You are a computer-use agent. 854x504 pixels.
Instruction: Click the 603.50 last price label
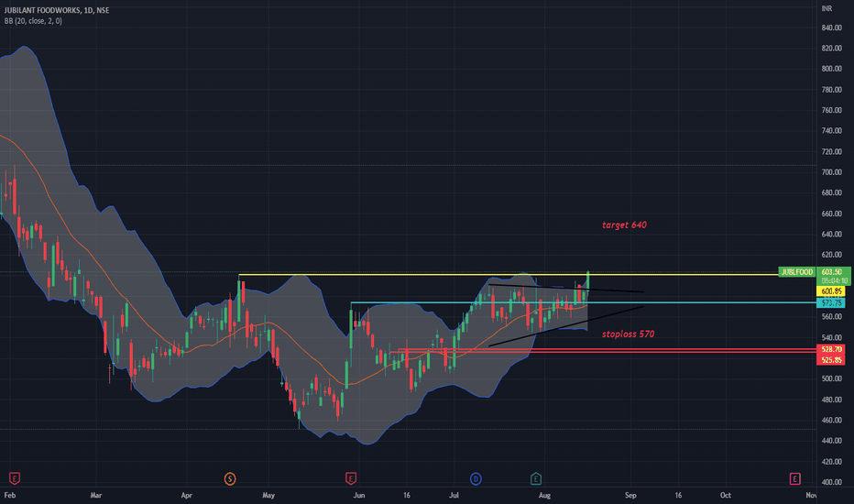[x=832, y=272]
